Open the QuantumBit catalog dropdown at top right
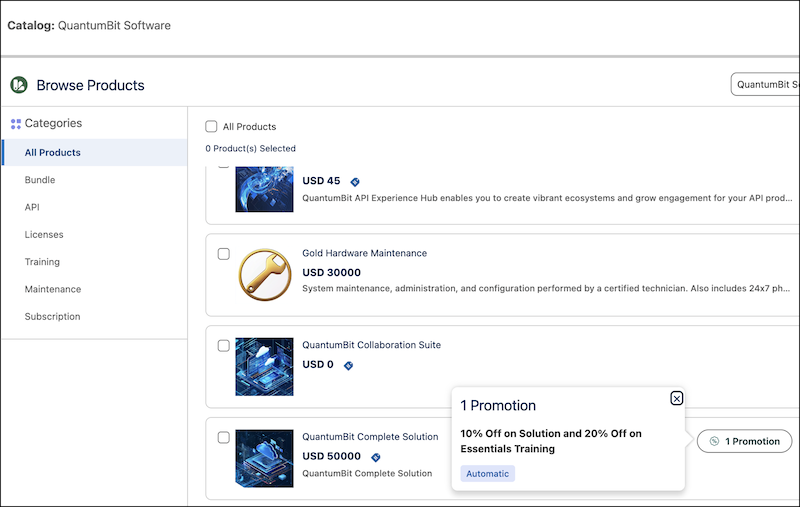800x507 pixels. click(765, 84)
